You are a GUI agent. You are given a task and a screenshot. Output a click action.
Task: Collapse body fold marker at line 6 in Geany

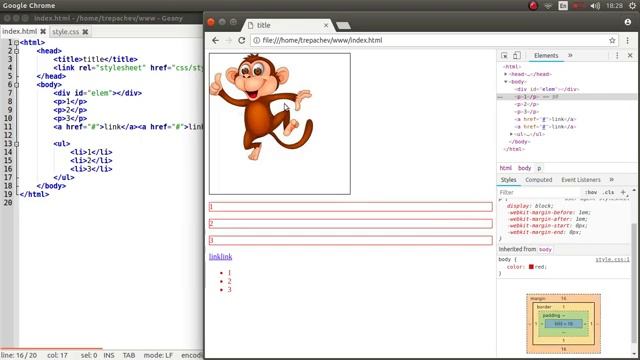point(16,85)
